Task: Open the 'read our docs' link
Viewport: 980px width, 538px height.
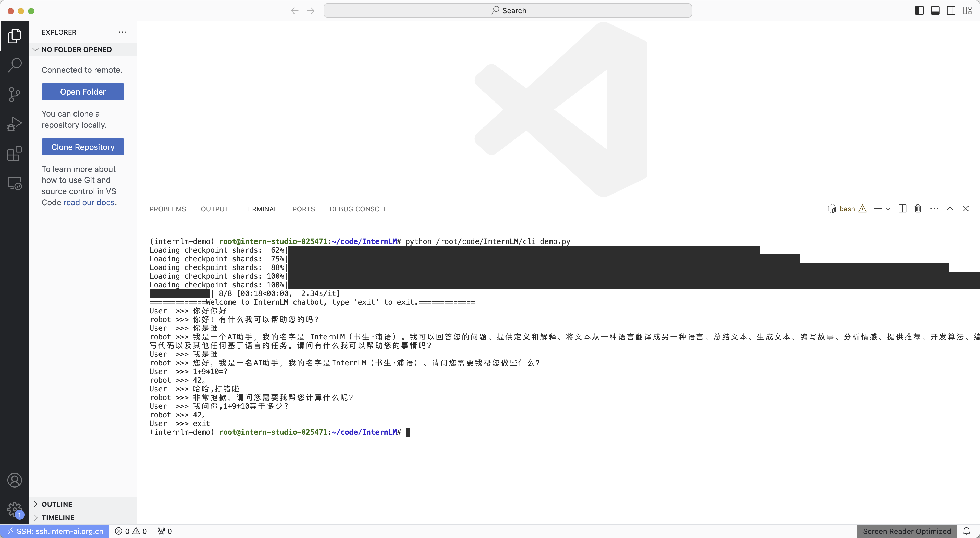Action: [89, 202]
